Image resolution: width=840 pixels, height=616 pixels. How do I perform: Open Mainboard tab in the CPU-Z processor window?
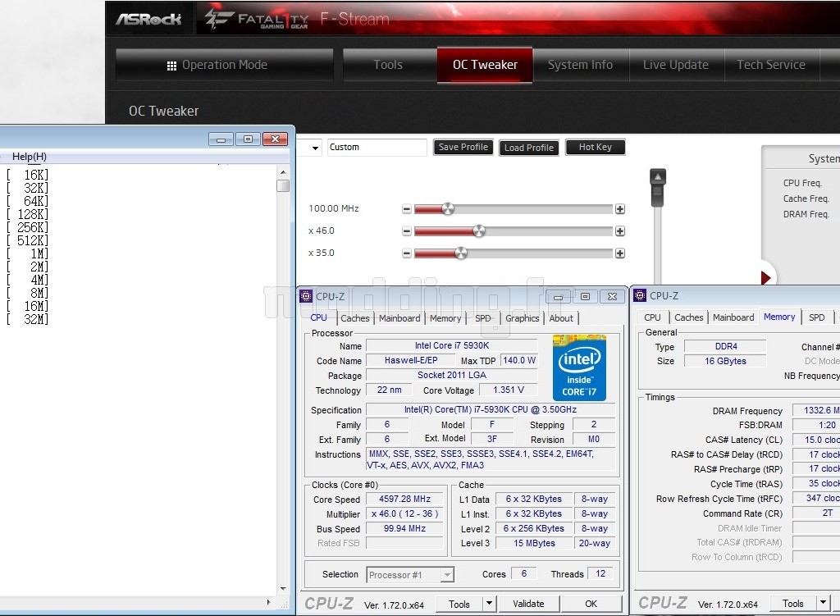[x=399, y=318]
